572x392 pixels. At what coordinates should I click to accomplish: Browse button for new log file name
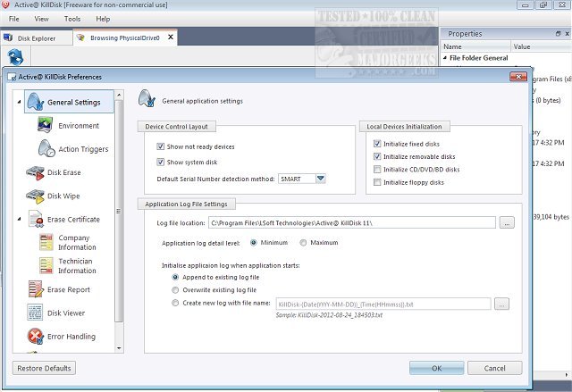(501, 304)
